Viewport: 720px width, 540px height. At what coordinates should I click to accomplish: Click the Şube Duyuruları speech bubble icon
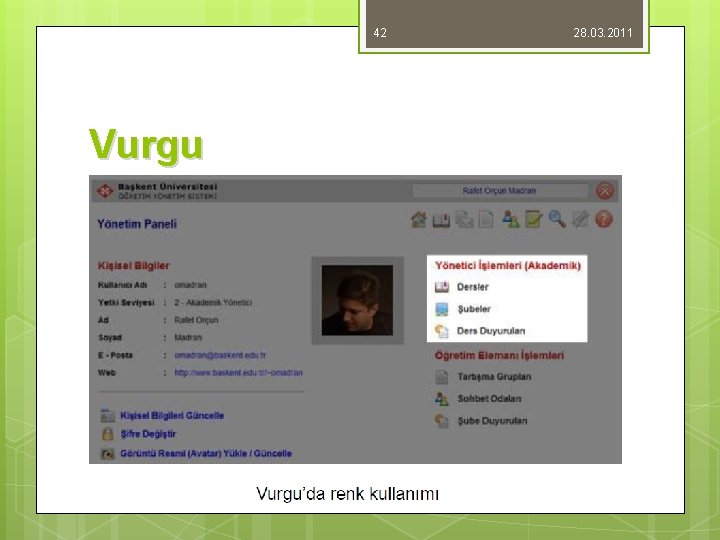tap(441, 421)
